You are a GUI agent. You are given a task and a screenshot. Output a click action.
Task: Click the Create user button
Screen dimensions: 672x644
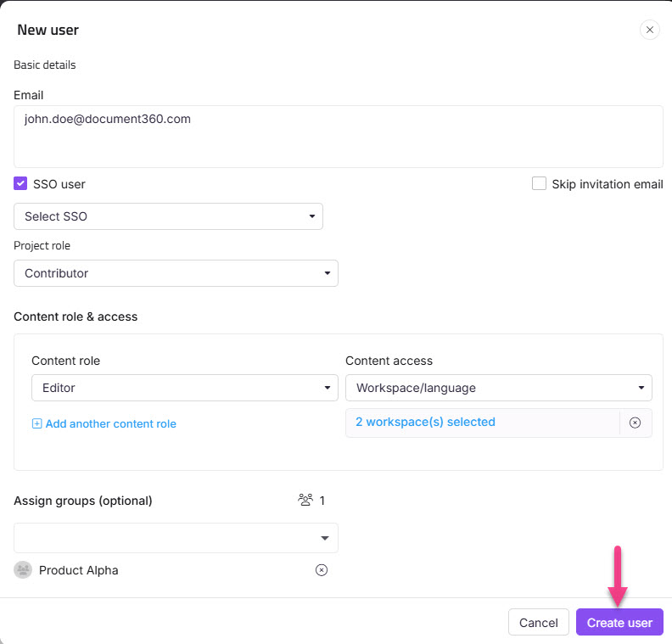pyautogui.click(x=619, y=623)
